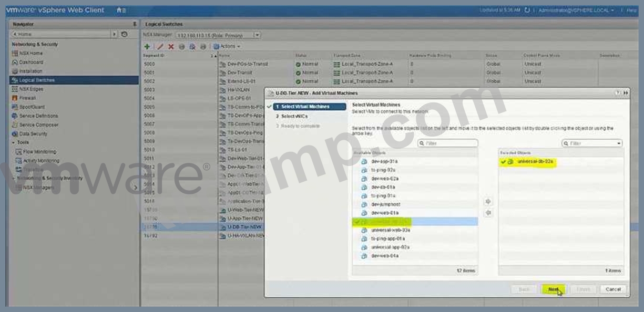Viewport: 644px width, 312px height.
Task: Select dev-web-04a in Available Objects
Action: tap(415, 256)
